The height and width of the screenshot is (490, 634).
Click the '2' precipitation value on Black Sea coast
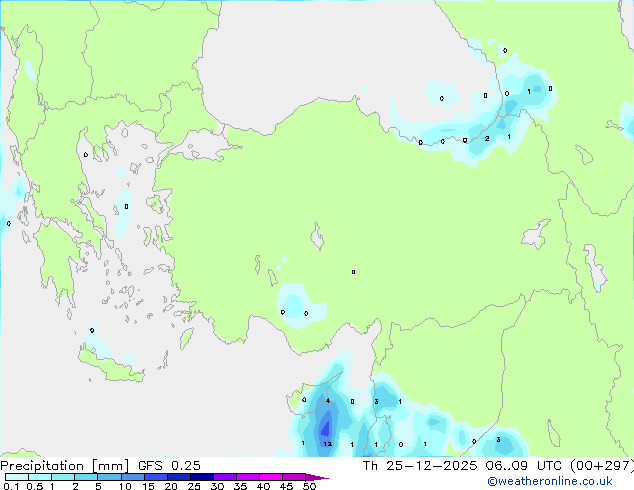[487, 138]
